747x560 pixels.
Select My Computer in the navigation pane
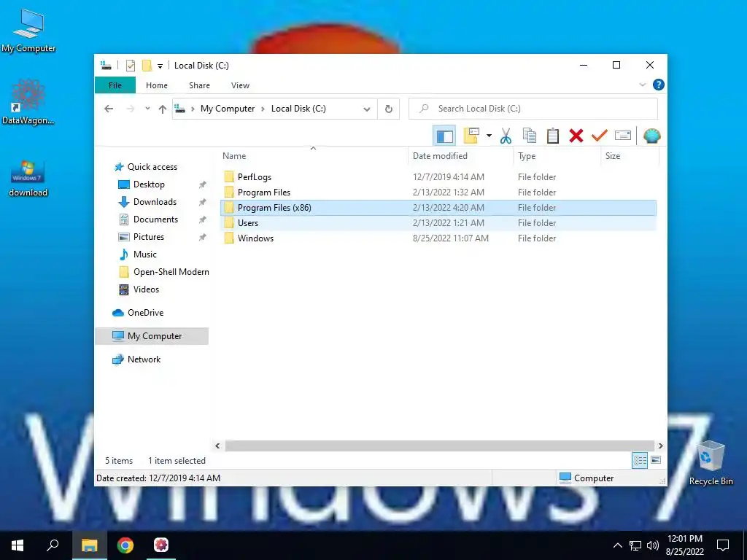pyautogui.click(x=152, y=336)
